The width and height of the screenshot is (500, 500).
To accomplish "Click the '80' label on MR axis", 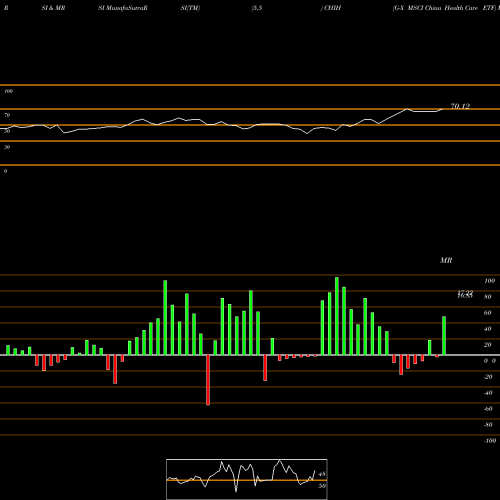I will pos(488,297).
